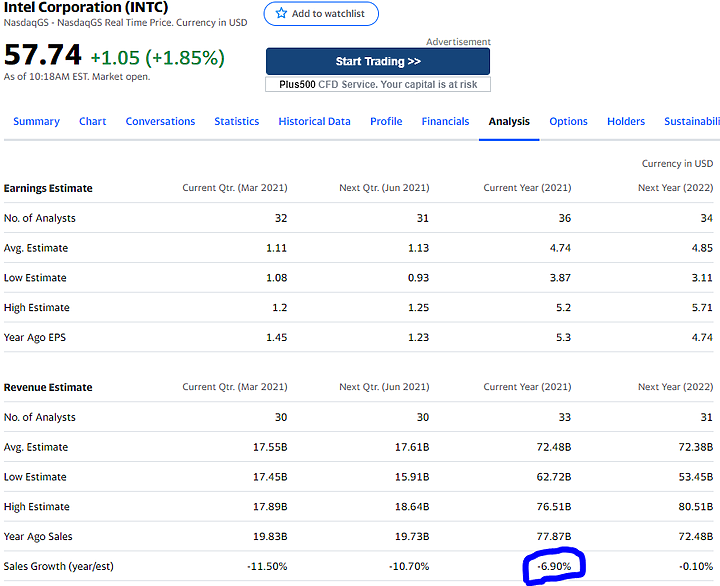Click the Plus500 CFD Service risk notice

(x=378, y=85)
